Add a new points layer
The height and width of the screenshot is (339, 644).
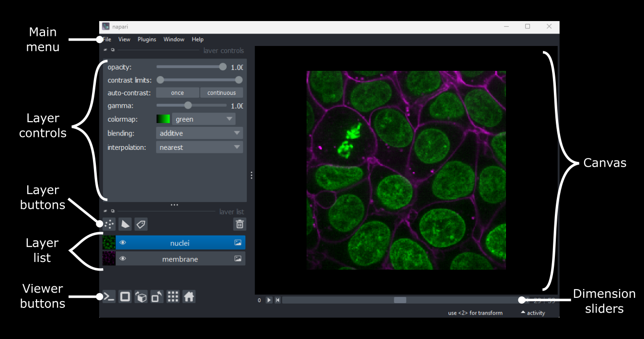coord(109,224)
